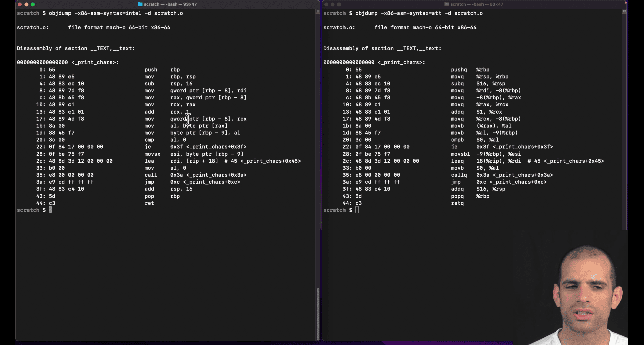
Task: Click the _print_chars label in Intel disassembly
Action: [x=95, y=62]
